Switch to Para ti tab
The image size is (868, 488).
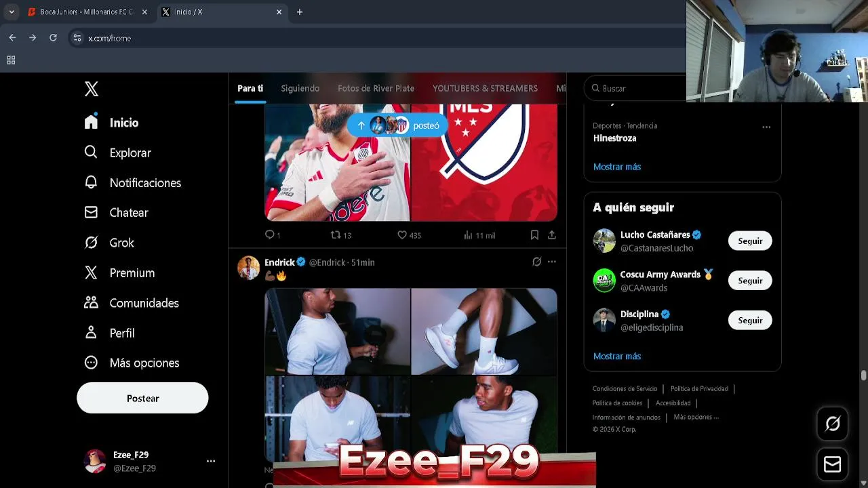tap(250, 88)
